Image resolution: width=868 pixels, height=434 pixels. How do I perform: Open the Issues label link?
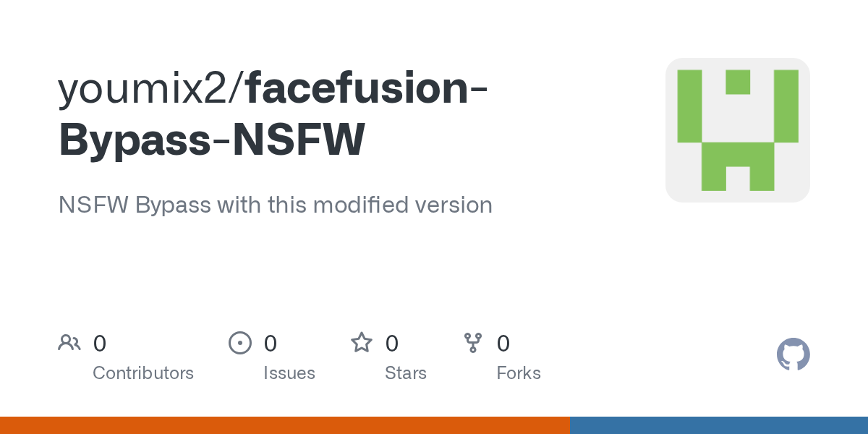289,373
